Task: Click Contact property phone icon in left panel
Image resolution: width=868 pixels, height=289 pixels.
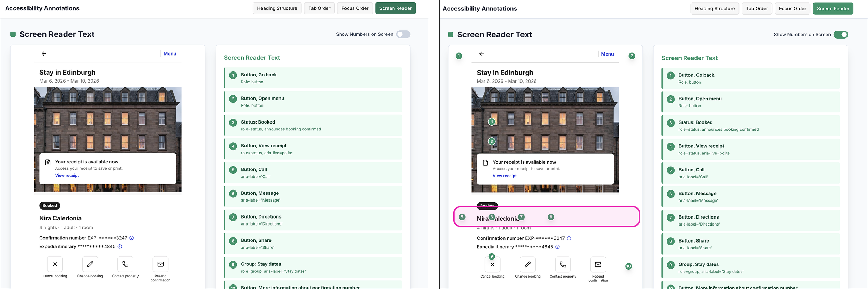Action: click(125, 264)
